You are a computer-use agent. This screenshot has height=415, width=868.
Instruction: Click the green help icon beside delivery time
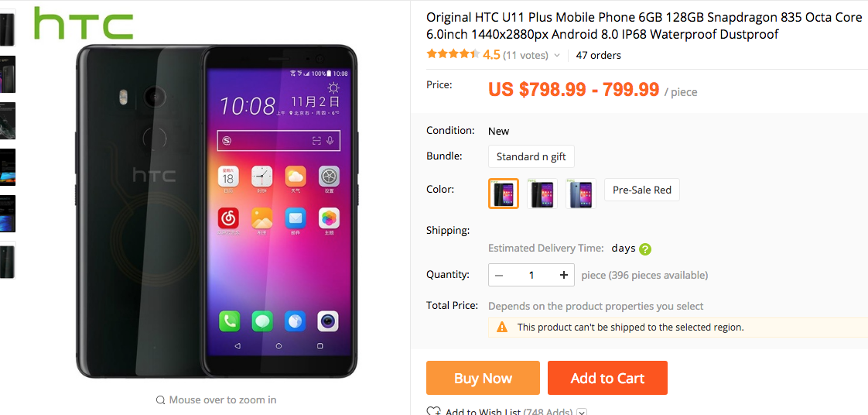(x=645, y=249)
